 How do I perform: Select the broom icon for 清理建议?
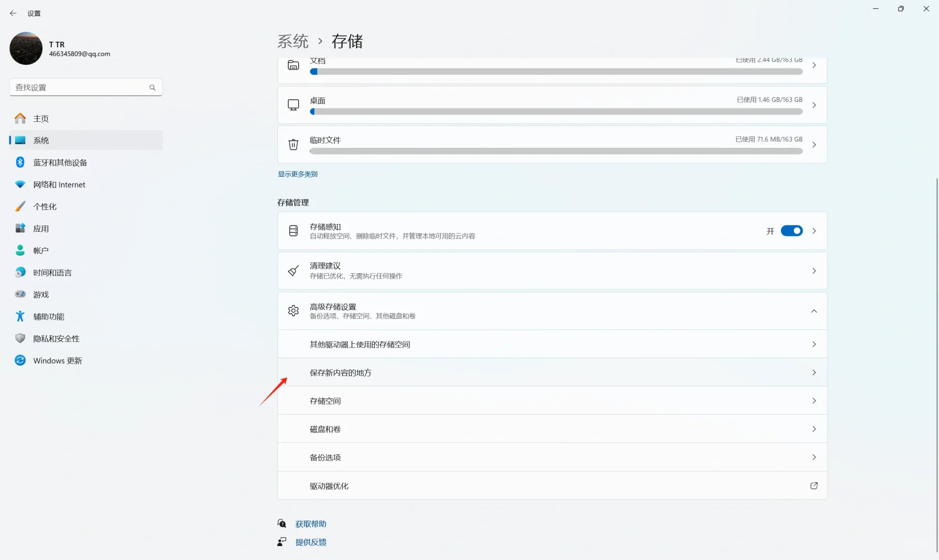293,270
